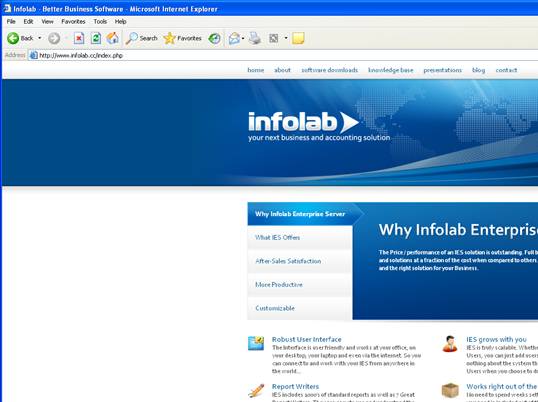Click the Robust User Interface heading link
This screenshot has height=402, width=538.
tap(306, 339)
